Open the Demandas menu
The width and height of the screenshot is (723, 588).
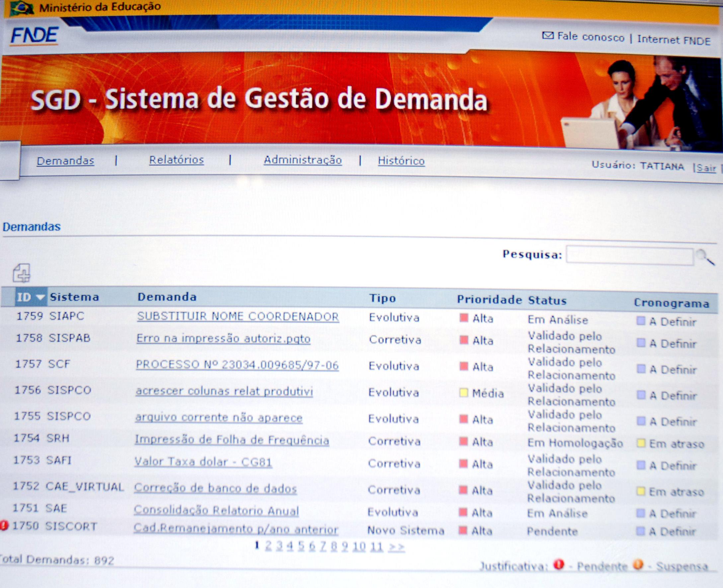tap(65, 161)
